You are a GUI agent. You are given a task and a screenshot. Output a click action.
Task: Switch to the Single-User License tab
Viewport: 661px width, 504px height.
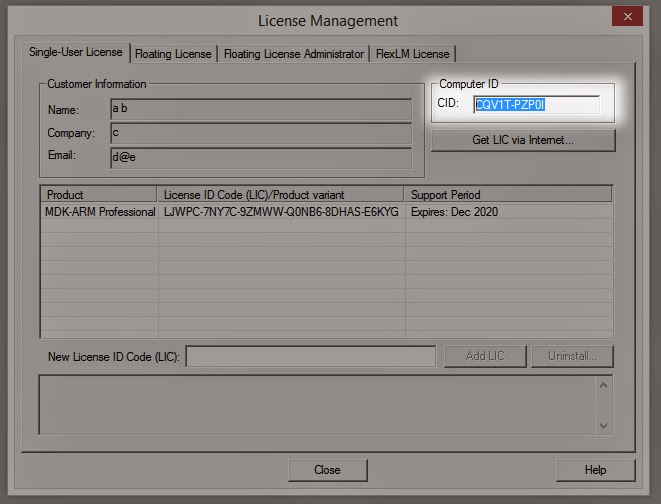76,53
